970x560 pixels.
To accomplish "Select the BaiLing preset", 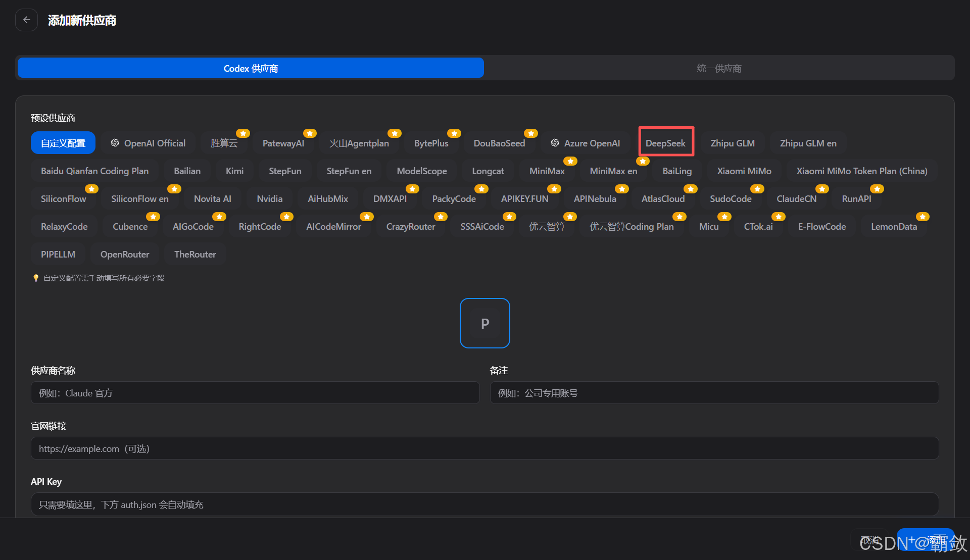I will tap(677, 171).
